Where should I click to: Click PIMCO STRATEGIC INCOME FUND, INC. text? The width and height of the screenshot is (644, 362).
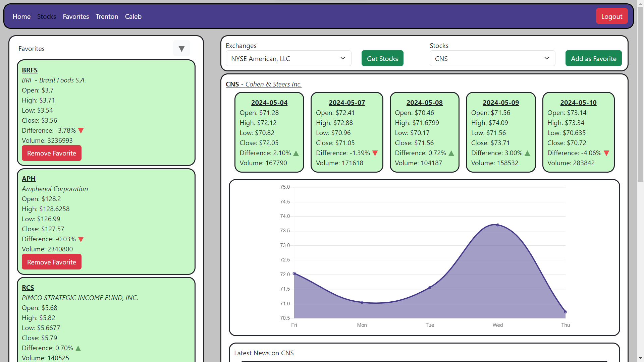click(x=80, y=298)
